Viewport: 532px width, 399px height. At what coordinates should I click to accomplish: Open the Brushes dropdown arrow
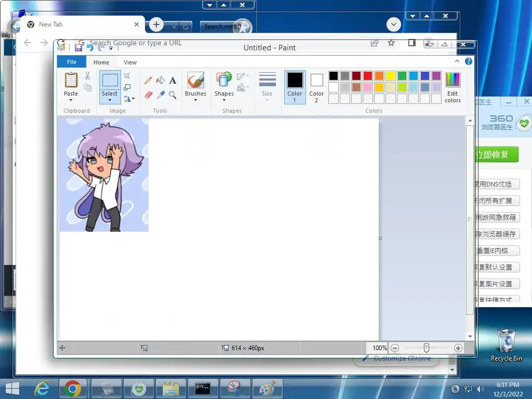click(x=196, y=100)
